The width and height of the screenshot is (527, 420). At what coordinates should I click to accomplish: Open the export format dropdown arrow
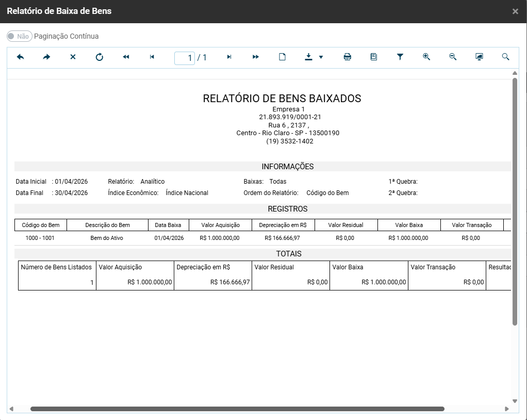click(x=321, y=57)
